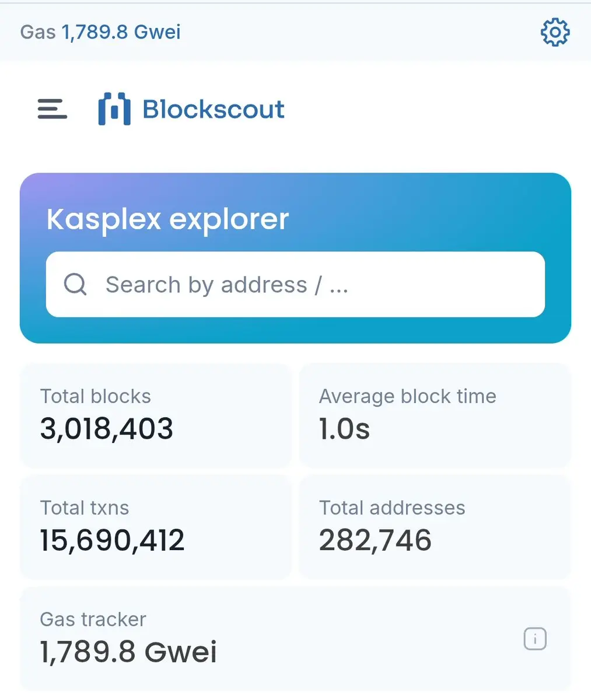The image size is (591, 700).
Task: Open the hamburger navigation menu
Action: tap(53, 108)
